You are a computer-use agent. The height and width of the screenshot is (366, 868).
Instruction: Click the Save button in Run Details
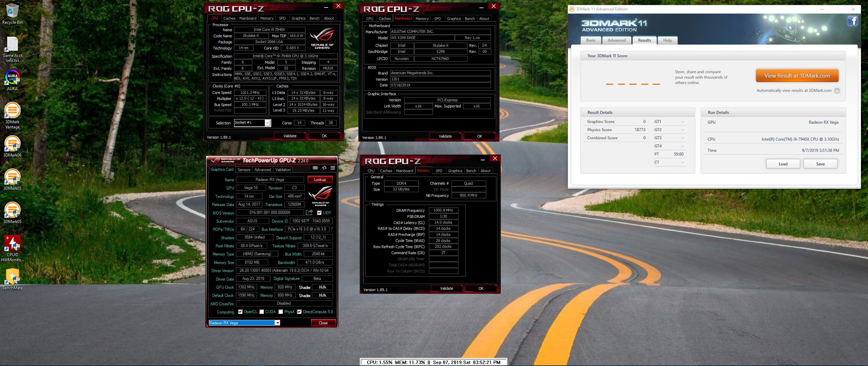click(820, 164)
